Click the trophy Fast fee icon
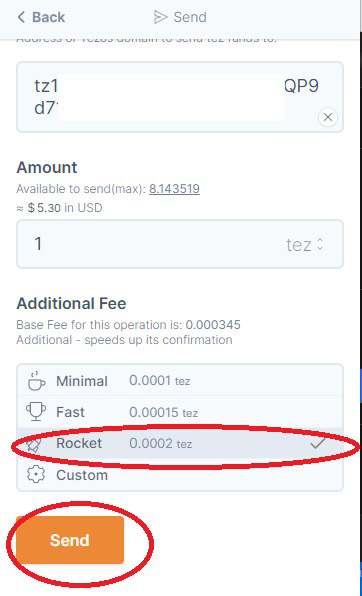The width and height of the screenshot is (362, 596). (x=36, y=412)
